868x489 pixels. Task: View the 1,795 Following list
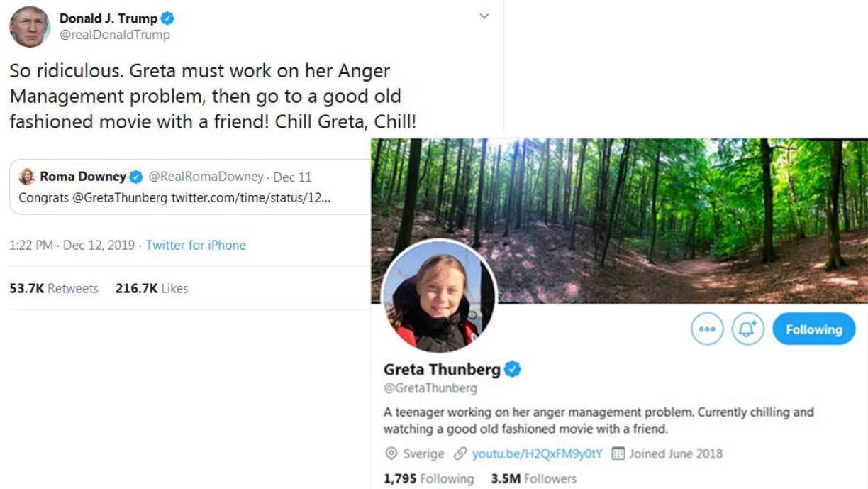tap(428, 478)
